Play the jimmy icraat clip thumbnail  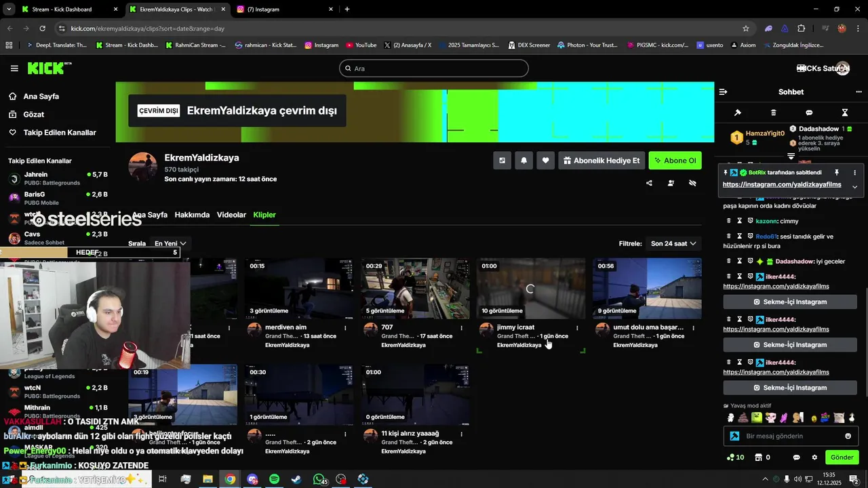point(531,289)
